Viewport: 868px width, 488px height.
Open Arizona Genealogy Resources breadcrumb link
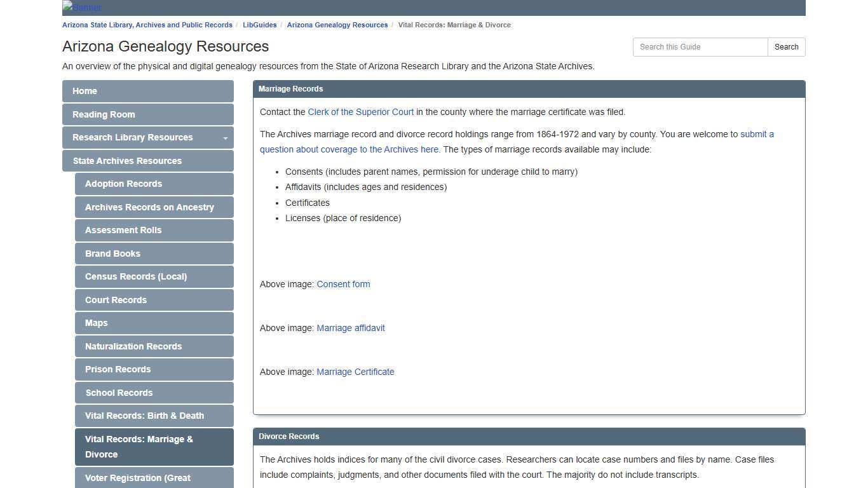click(x=337, y=25)
